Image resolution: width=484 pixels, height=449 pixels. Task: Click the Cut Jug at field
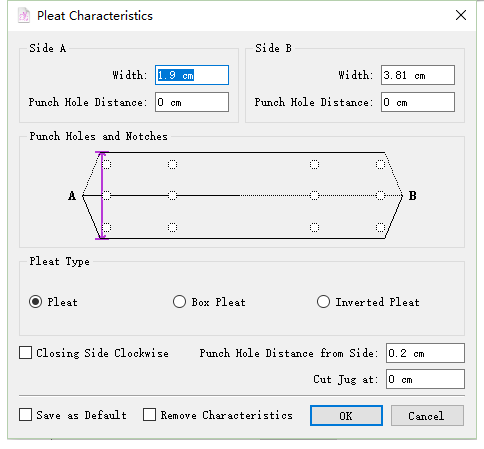click(x=425, y=379)
